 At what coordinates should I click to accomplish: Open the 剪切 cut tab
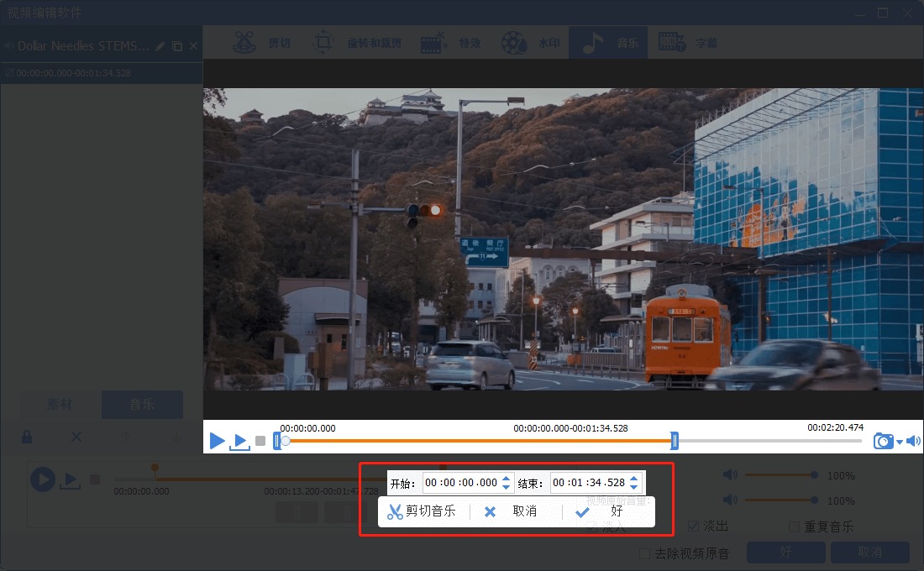click(262, 43)
